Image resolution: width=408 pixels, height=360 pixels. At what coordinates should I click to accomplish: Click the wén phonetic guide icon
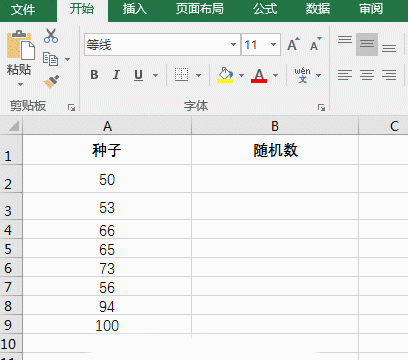(302, 75)
